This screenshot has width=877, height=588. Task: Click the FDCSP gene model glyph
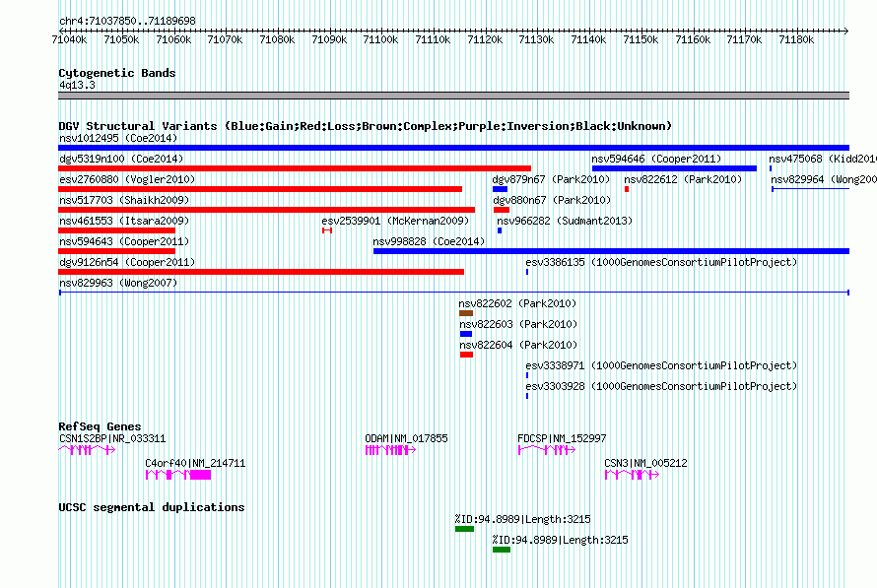pyautogui.click(x=547, y=450)
